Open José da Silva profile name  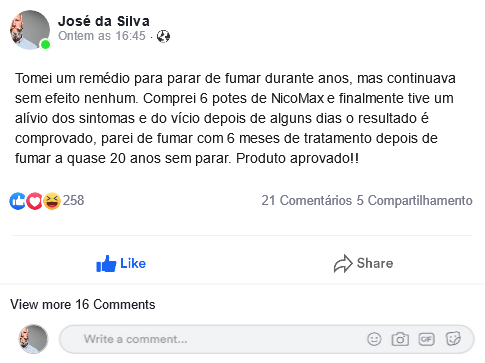pyautogui.click(x=104, y=21)
